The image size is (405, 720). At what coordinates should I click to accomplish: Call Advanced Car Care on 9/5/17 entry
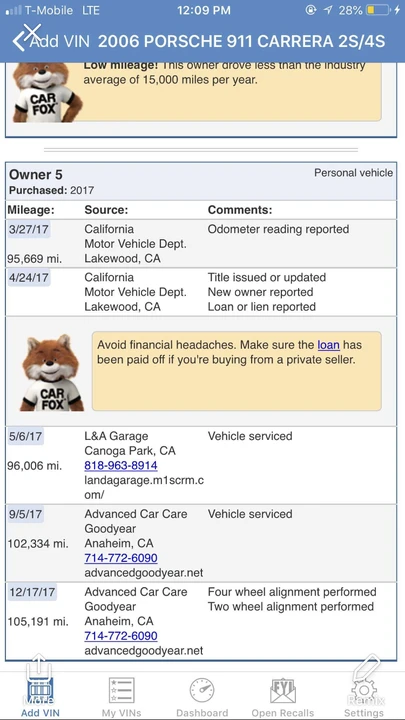(x=121, y=558)
